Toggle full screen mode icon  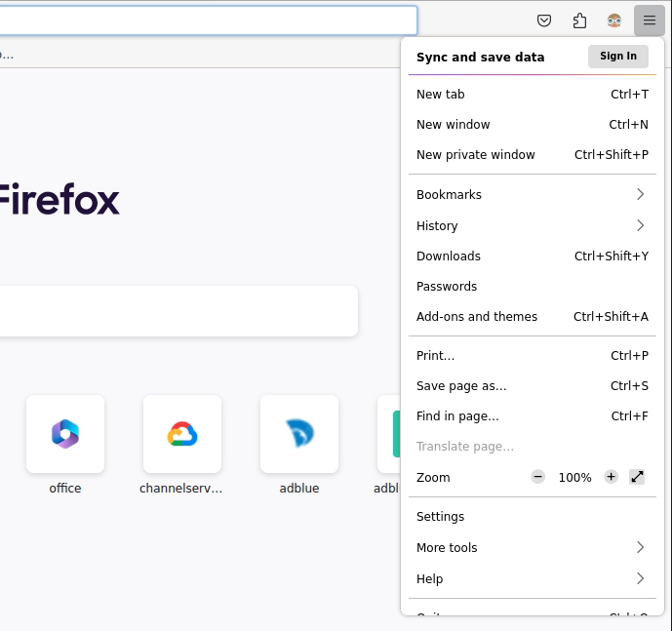coord(637,477)
